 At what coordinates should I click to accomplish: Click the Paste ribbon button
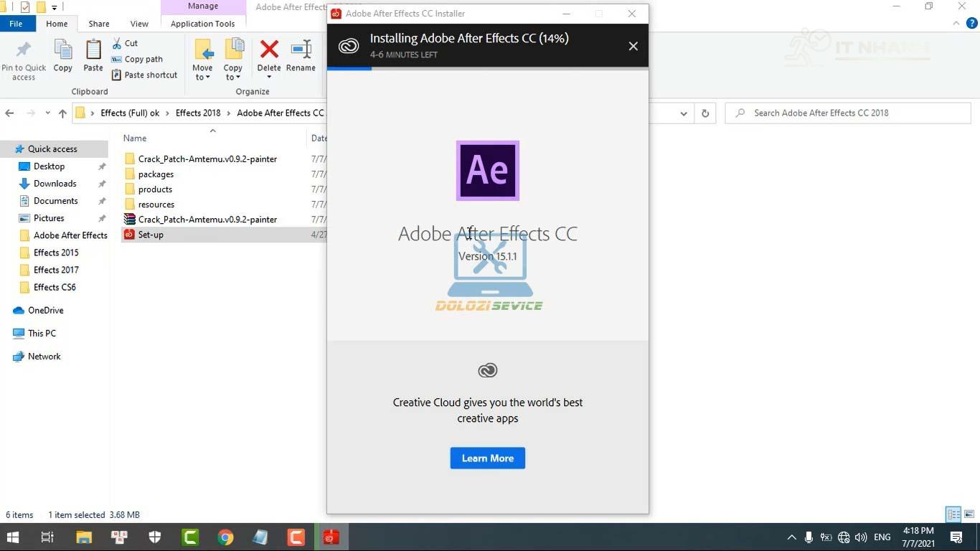click(x=93, y=56)
